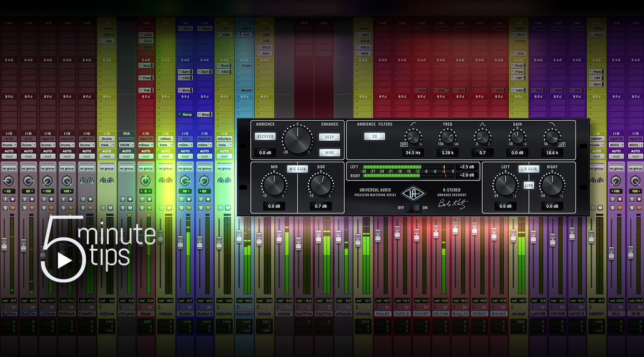Click the MID gain knob
Viewport: 644px width, 357px height.
274,185
